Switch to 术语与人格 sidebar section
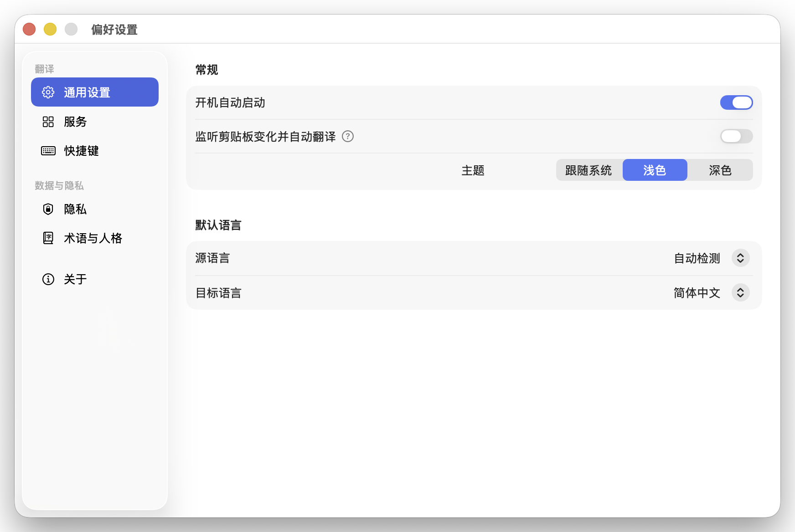The width and height of the screenshot is (795, 532). pos(95,238)
